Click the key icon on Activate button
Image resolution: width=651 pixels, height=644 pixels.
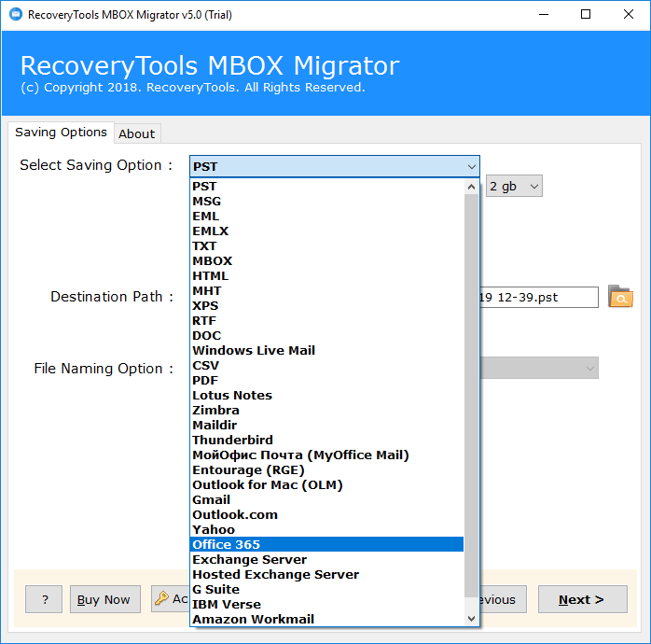161,598
